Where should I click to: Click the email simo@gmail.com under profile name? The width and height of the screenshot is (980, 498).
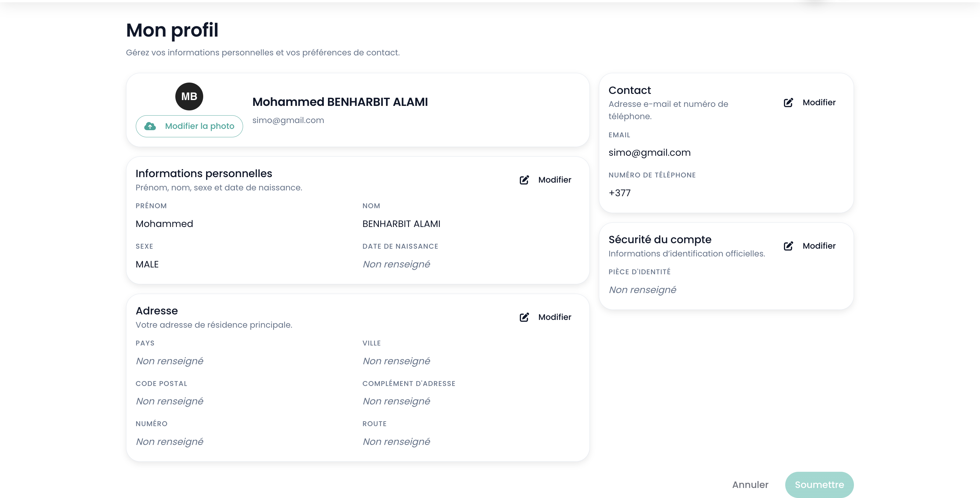click(x=288, y=120)
